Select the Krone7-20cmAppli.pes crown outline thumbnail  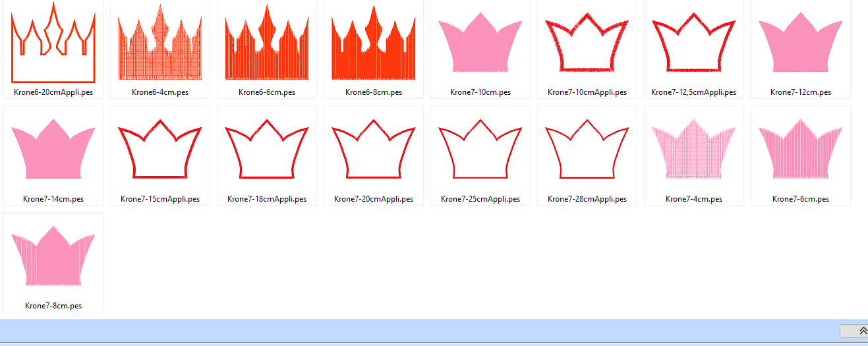[374, 149]
